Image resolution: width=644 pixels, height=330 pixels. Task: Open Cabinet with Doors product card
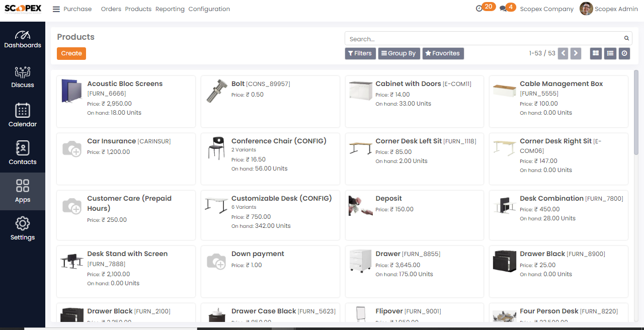click(414, 102)
